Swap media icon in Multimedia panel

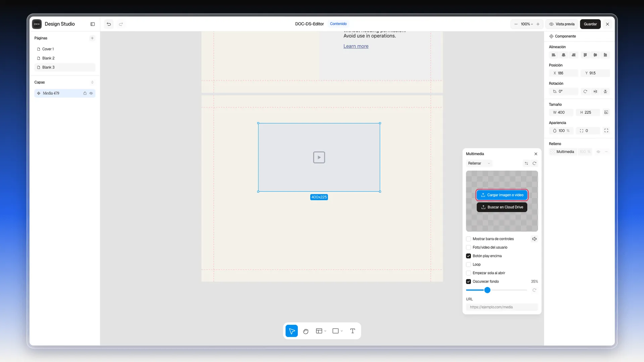pyautogui.click(x=526, y=164)
